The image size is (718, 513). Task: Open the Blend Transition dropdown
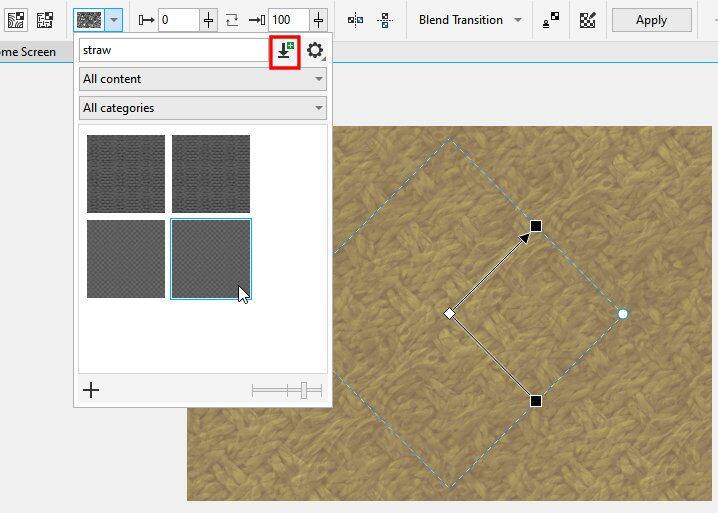coord(470,20)
